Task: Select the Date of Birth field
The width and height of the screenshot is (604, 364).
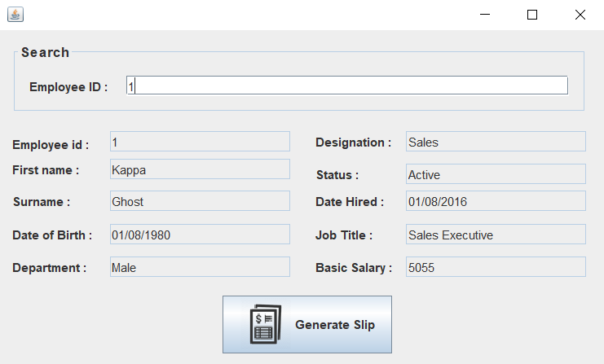Action: 200,235
